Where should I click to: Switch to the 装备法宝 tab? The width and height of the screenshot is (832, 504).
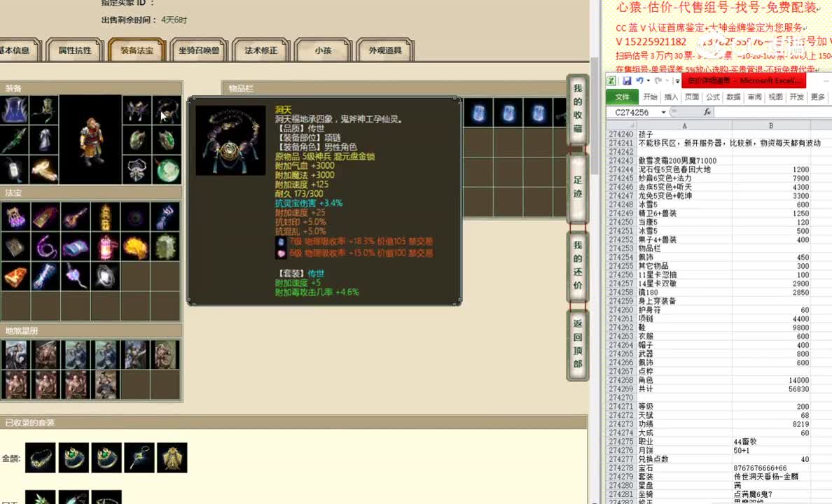point(137,50)
